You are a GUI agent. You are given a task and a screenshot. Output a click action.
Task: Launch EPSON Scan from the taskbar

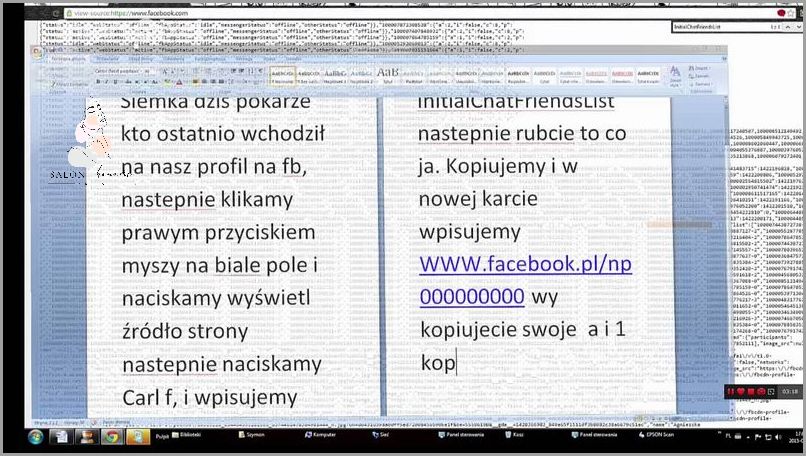coord(656,434)
